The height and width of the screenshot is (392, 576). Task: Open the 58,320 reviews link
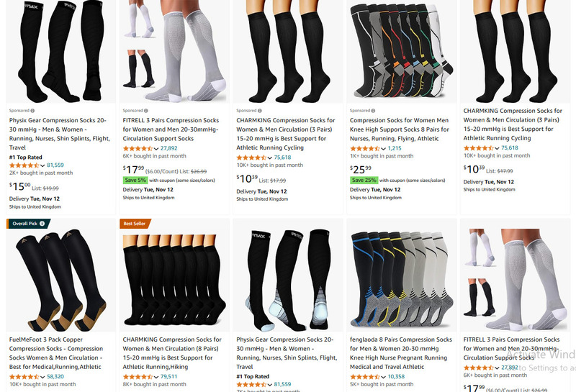pos(55,377)
